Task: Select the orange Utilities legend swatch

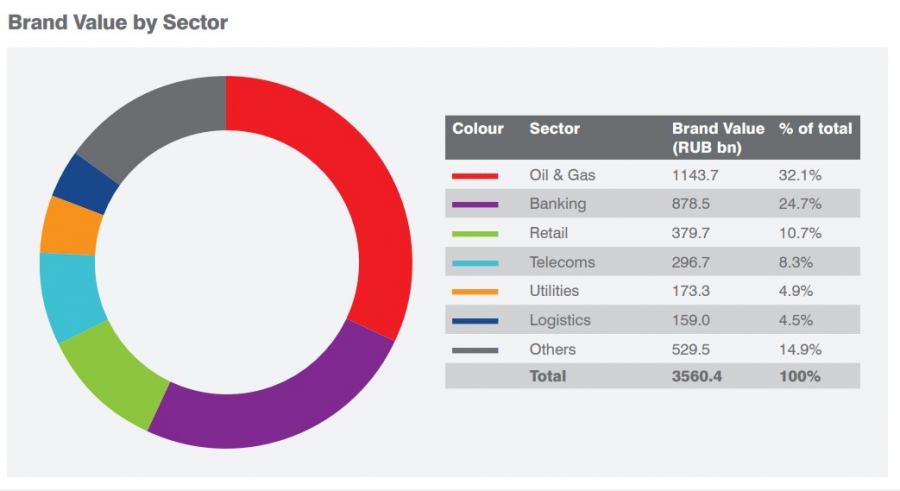Action: click(475, 291)
